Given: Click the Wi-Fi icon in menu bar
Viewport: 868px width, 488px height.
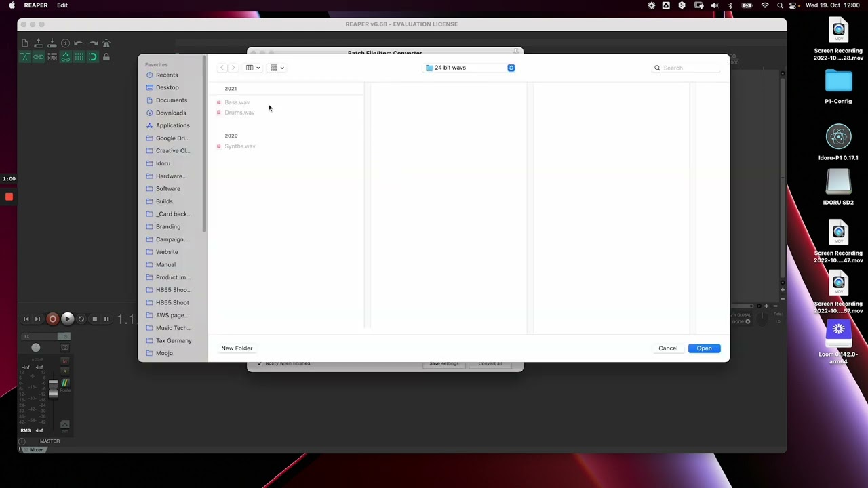Looking at the screenshot, I should pyautogui.click(x=765, y=5).
